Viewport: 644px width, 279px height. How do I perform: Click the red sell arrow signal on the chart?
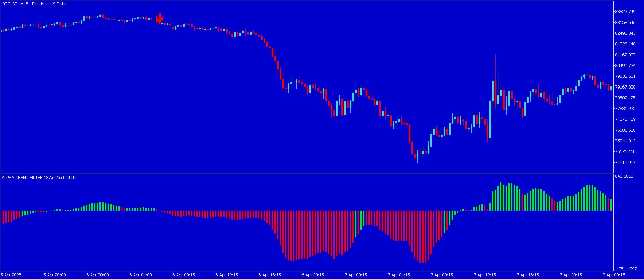tap(160, 18)
